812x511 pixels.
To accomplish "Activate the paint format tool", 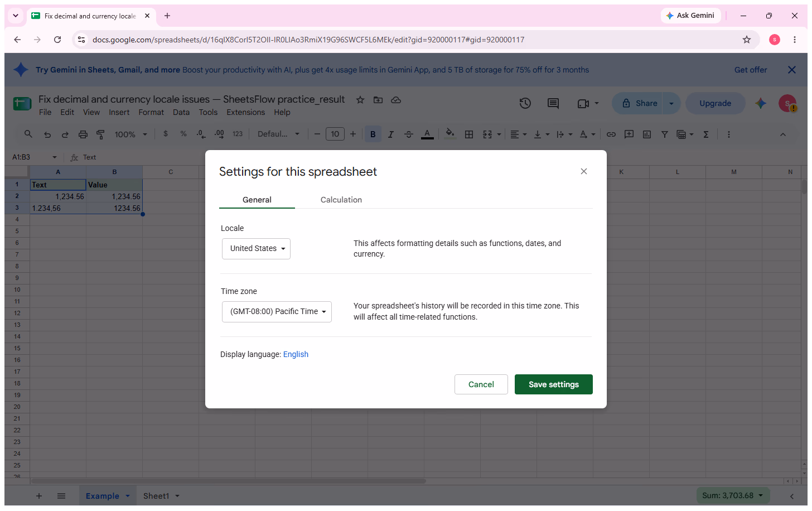I will (101, 134).
